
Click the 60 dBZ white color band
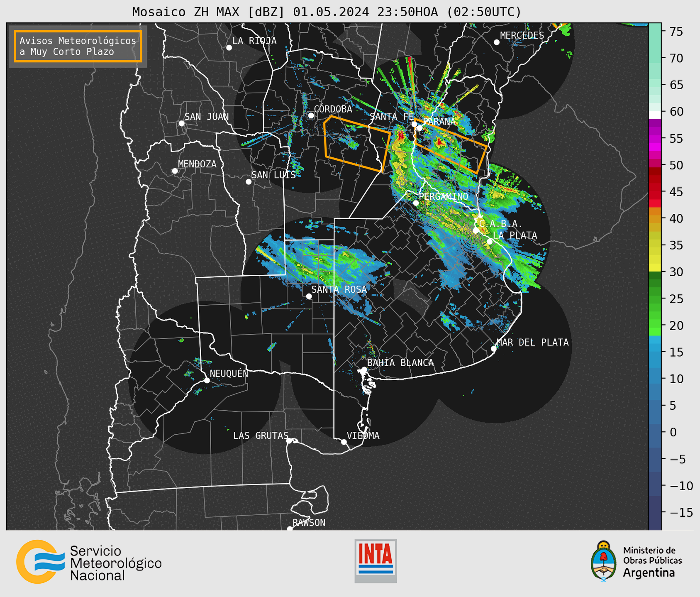coord(655,115)
